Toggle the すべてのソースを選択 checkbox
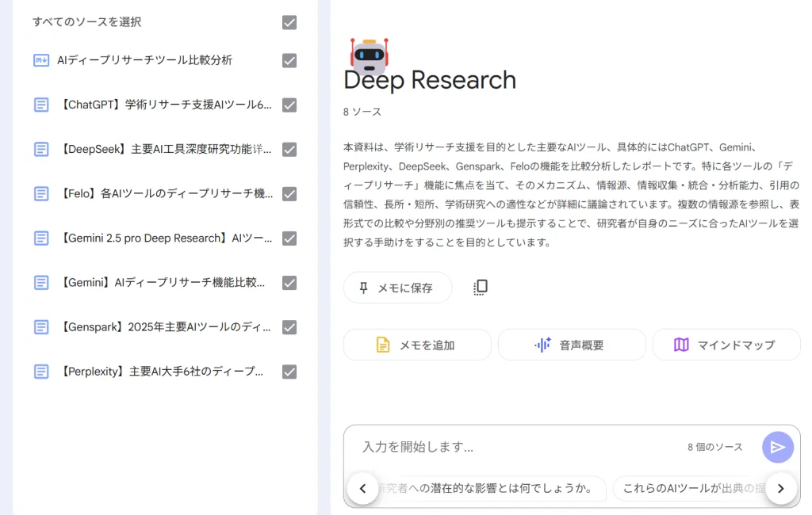Viewport: 812px width, 515px height. point(289,22)
